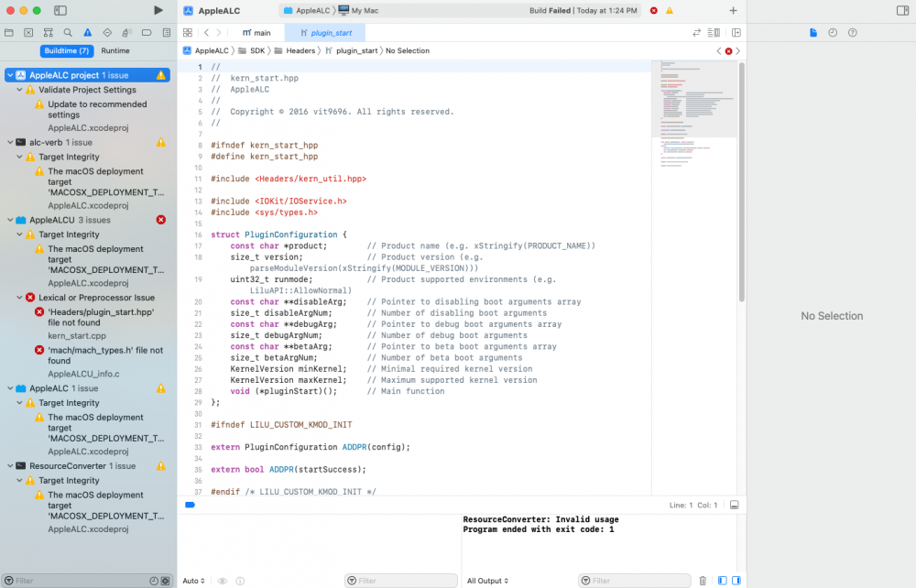Click the issue navigator Filter field
This screenshot has height=588, width=916.
point(76,581)
